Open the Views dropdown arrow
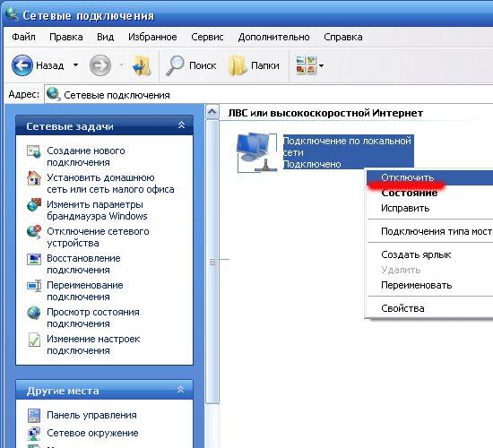The width and height of the screenshot is (493, 448). [x=321, y=65]
